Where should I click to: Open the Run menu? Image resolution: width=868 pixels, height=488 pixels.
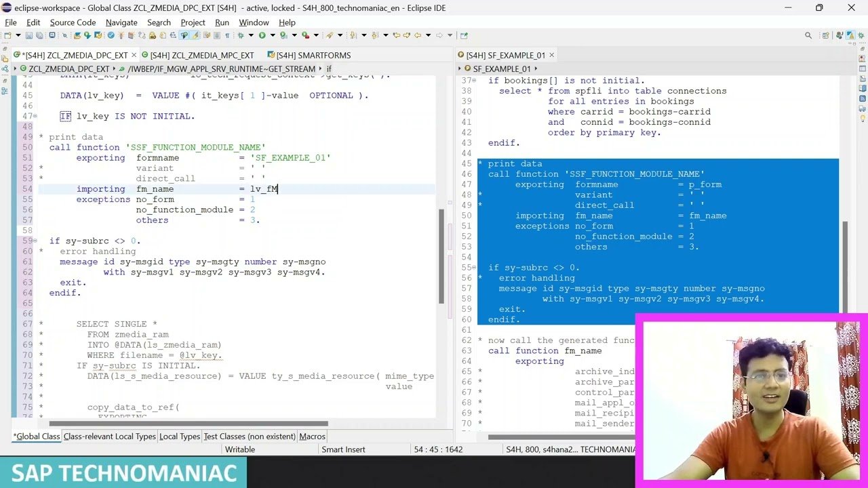(222, 22)
